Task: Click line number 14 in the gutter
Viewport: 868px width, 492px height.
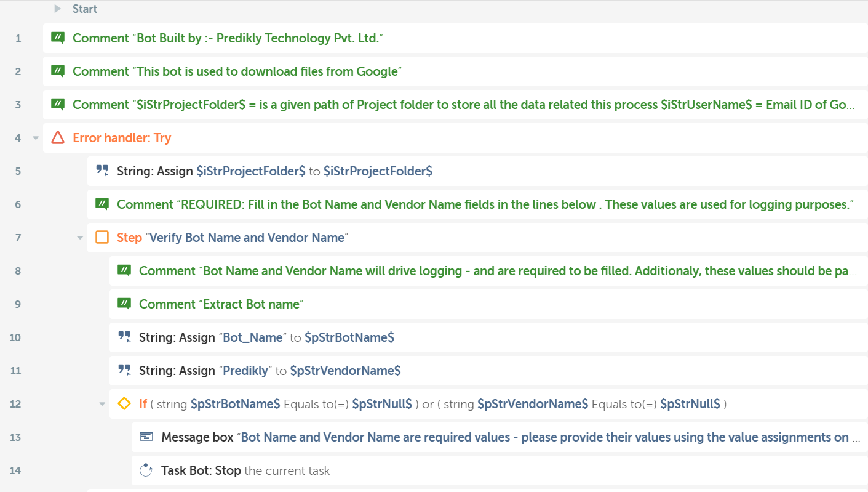Action: pos(15,470)
